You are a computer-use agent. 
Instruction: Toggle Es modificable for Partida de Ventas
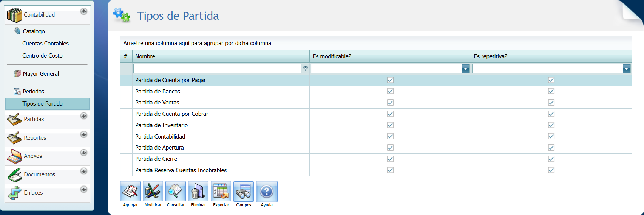click(x=390, y=103)
